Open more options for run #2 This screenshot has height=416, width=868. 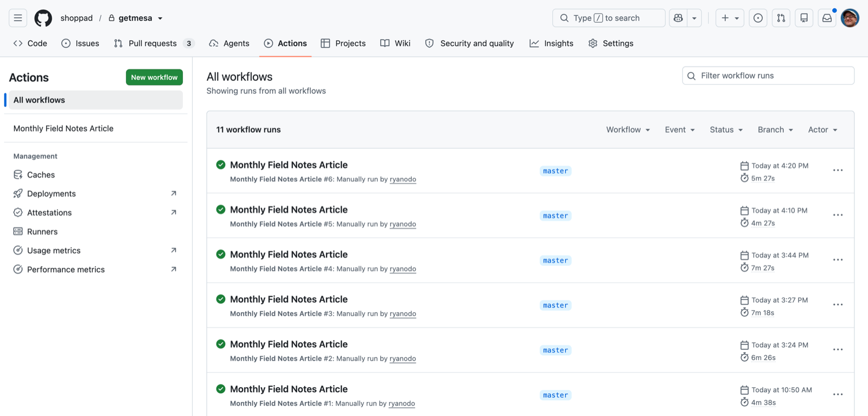[838, 350]
